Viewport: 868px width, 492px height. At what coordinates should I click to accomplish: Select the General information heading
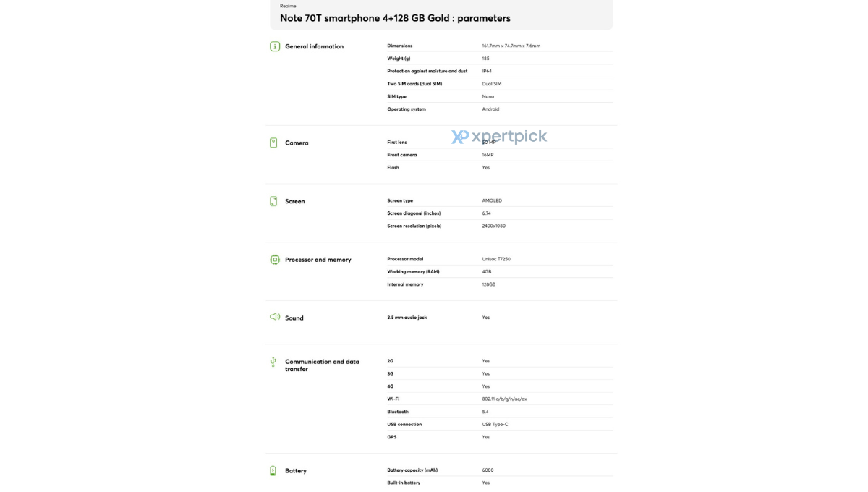(314, 46)
